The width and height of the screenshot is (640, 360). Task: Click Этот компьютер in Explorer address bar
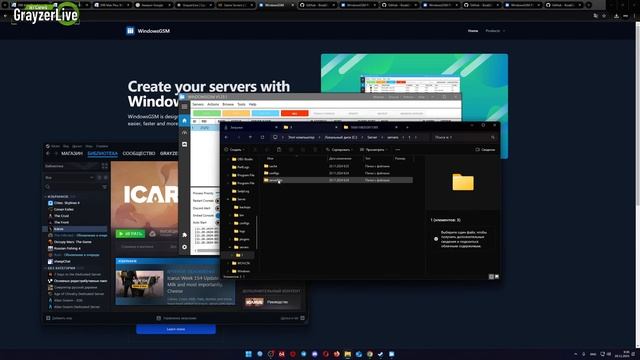[x=301, y=138]
